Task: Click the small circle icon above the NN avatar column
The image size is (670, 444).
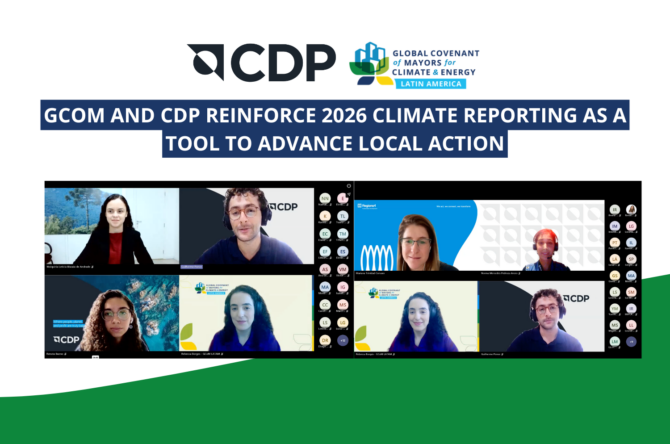Action: coord(349,186)
